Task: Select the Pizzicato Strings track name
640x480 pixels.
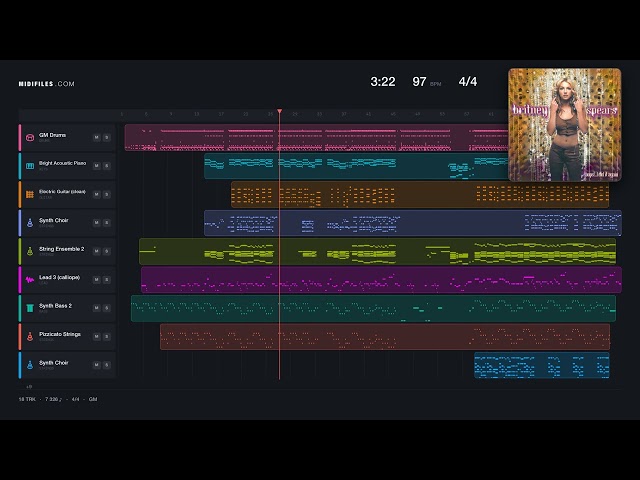Action: 60,334
